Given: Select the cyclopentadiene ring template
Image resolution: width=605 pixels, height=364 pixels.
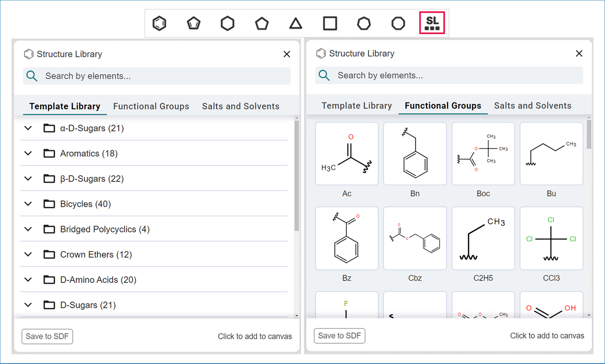Looking at the screenshot, I should 194,23.
